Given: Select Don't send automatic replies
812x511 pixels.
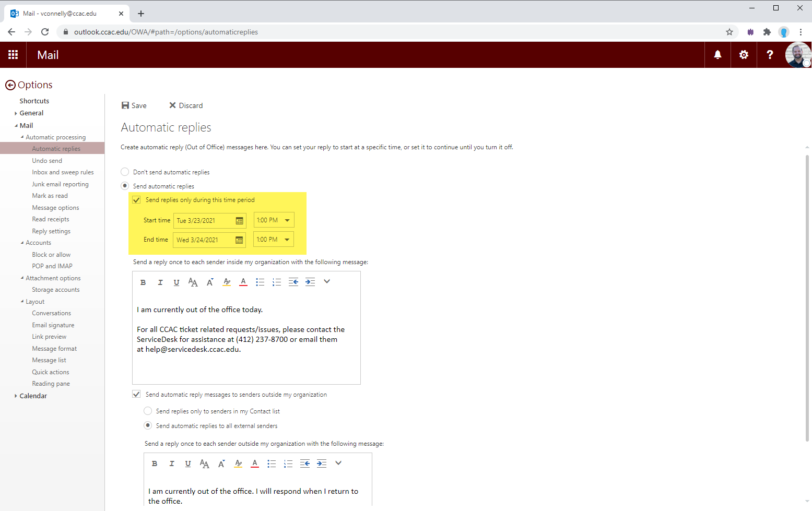Looking at the screenshot, I should (125, 172).
